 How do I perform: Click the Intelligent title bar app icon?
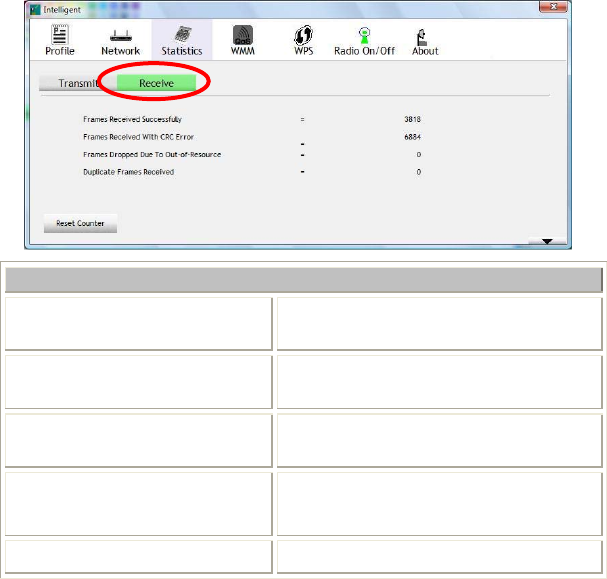point(35,10)
